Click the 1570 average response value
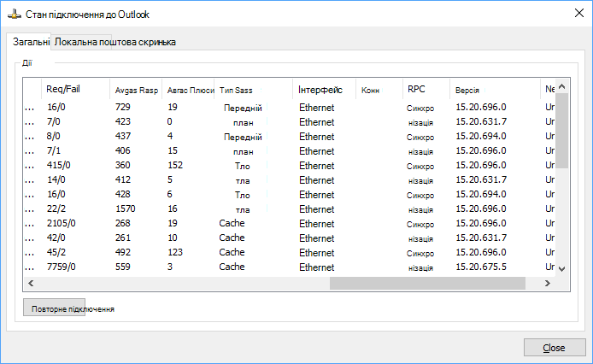This screenshot has width=593, height=364. pos(126,208)
